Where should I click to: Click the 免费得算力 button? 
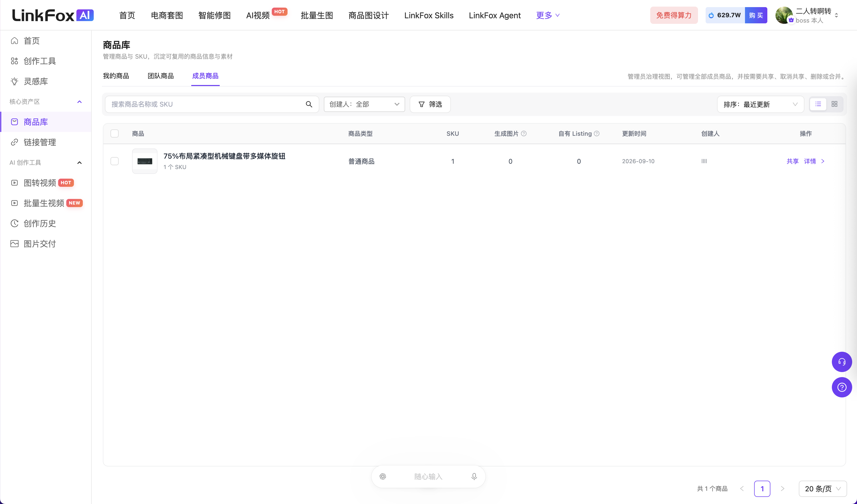(674, 15)
